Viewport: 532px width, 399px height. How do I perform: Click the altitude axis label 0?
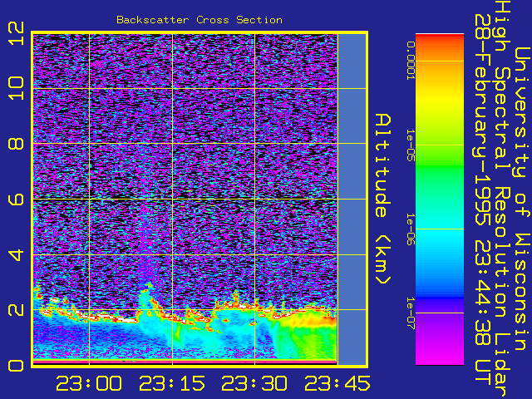(x=17, y=366)
